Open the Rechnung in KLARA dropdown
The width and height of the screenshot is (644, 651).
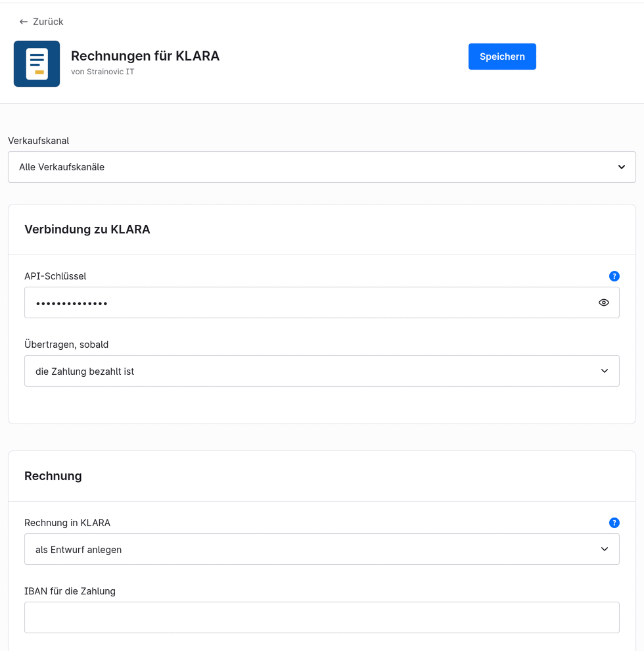[x=322, y=549]
